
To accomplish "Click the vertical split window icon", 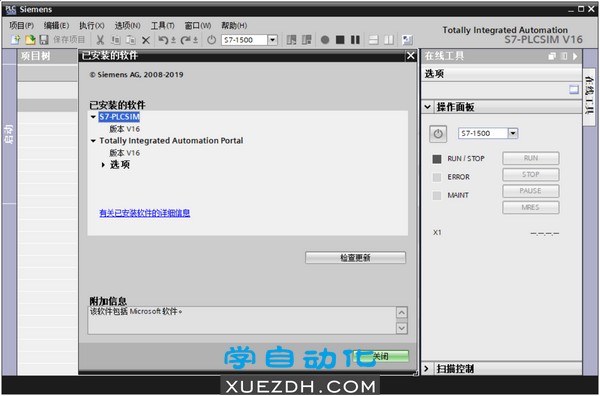I will (389, 40).
